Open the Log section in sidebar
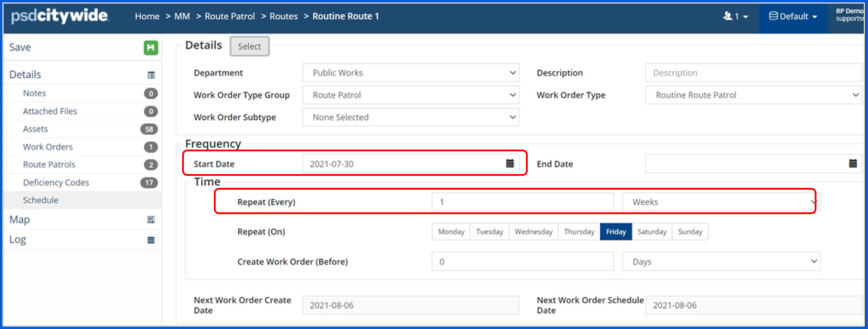This screenshot has width=868, height=329. coord(17,240)
